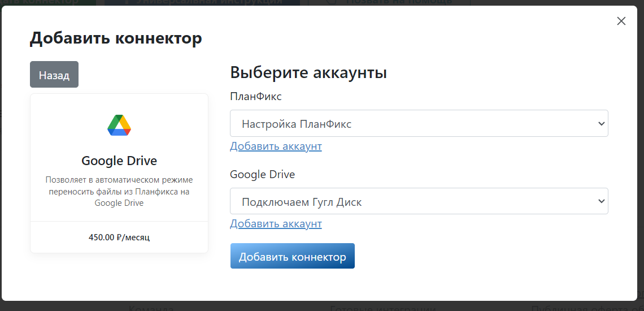Screen dimensions: 644x311
Task: Click the ПланФикс field label
Action: (x=256, y=97)
